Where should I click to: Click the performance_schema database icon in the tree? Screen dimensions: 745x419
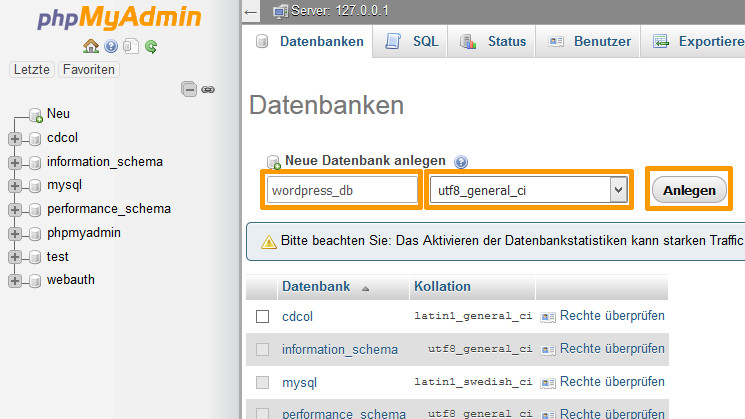tap(35, 210)
